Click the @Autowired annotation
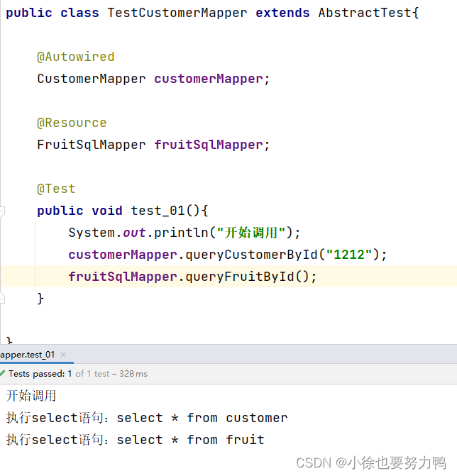457x476 pixels. [x=76, y=57]
